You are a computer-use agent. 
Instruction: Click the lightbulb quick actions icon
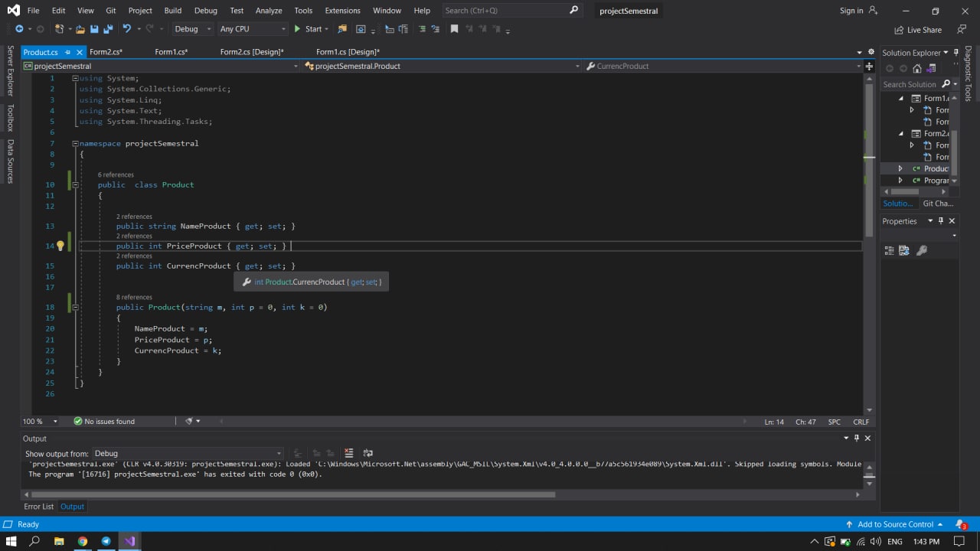pyautogui.click(x=60, y=246)
